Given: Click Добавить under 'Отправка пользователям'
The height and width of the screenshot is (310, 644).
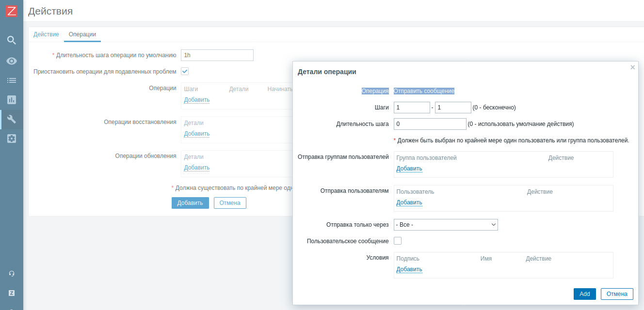Looking at the screenshot, I should [408, 202].
